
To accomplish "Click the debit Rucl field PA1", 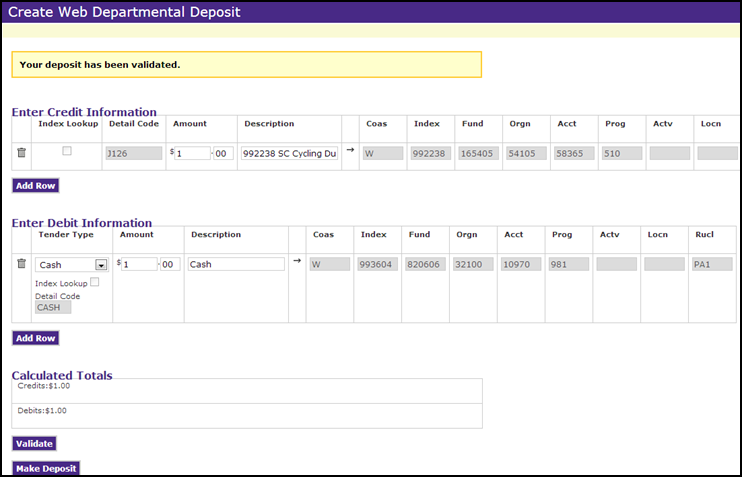I will (712, 265).
